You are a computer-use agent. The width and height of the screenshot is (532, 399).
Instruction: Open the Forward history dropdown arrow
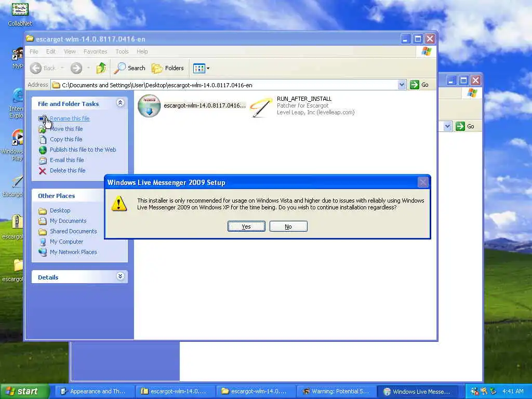pos(88,68)
